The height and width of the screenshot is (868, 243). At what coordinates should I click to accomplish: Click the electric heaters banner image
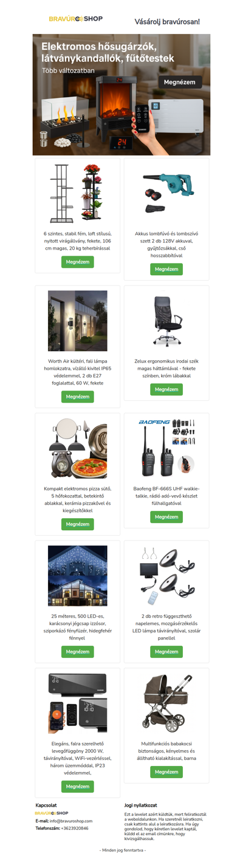click(122, 94)
